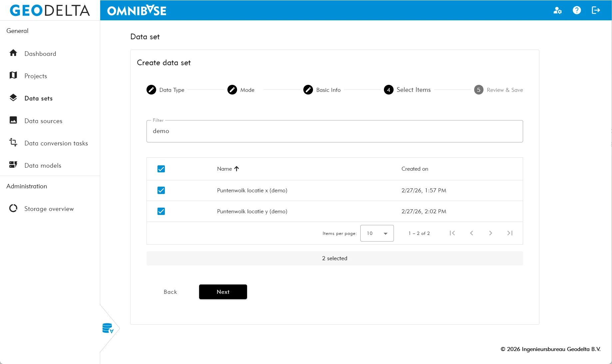
Task: Sort by Name column arrow
Action: 237,169
